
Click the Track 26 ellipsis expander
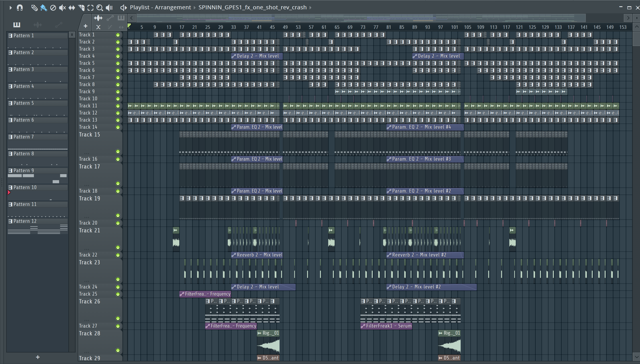(87, 320)
